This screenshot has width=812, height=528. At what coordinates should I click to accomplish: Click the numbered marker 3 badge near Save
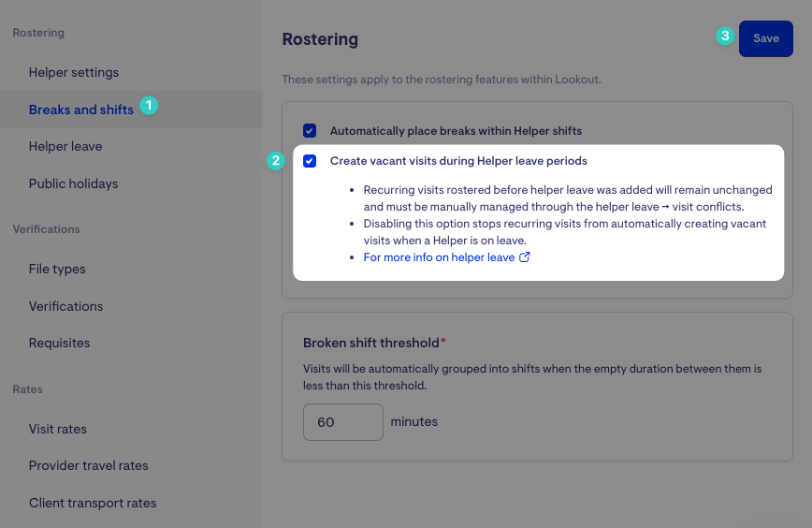click(x=725, y=36)
